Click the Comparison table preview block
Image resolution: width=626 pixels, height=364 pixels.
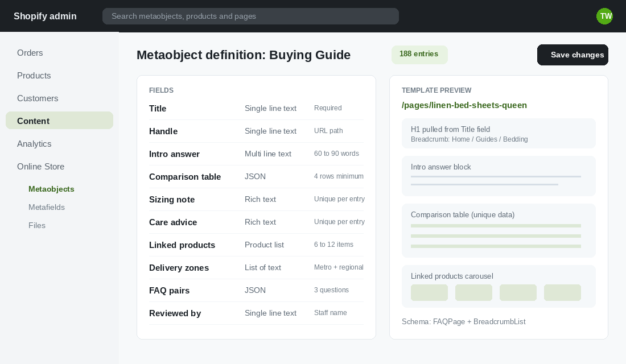tap(499, 230)
